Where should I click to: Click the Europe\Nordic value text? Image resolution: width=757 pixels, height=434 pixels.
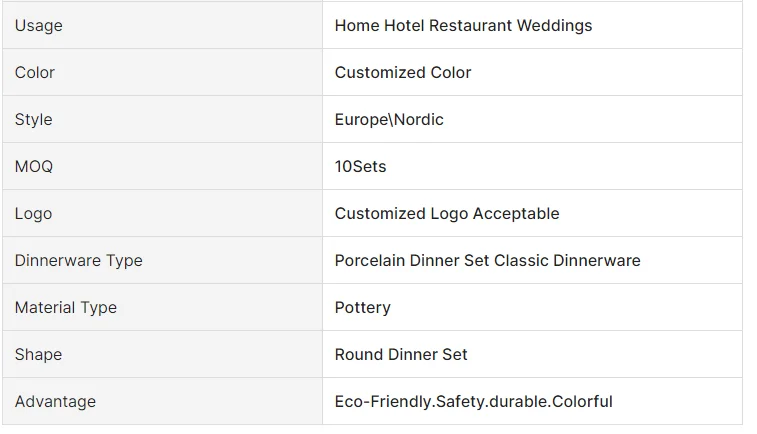point(389,120)
